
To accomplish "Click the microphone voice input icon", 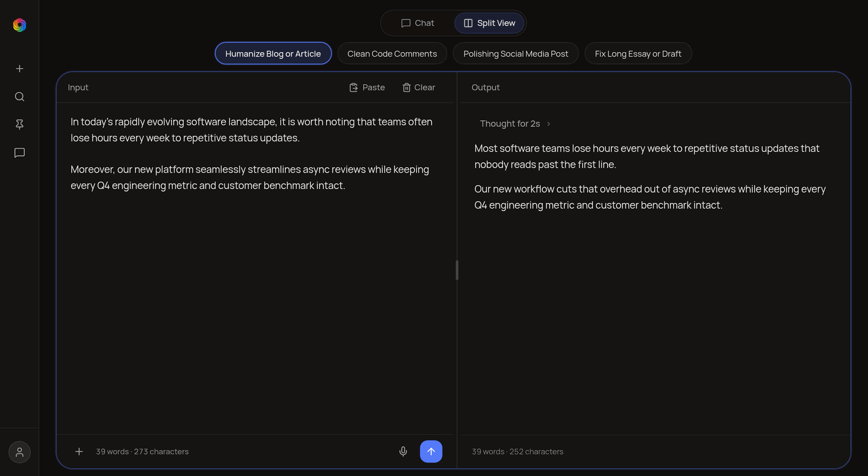I will (x=403, y=452).
